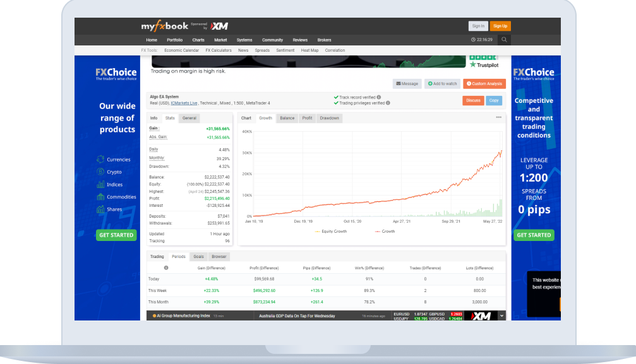Image resolution: width=636 pixels, height=364 pixels.
Task: Toggle the Growth series in chart legend
Action: click(385, 232)
